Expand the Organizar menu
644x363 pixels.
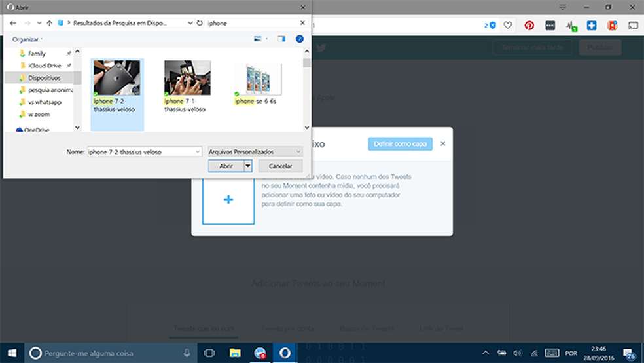[x=27, y=39]
